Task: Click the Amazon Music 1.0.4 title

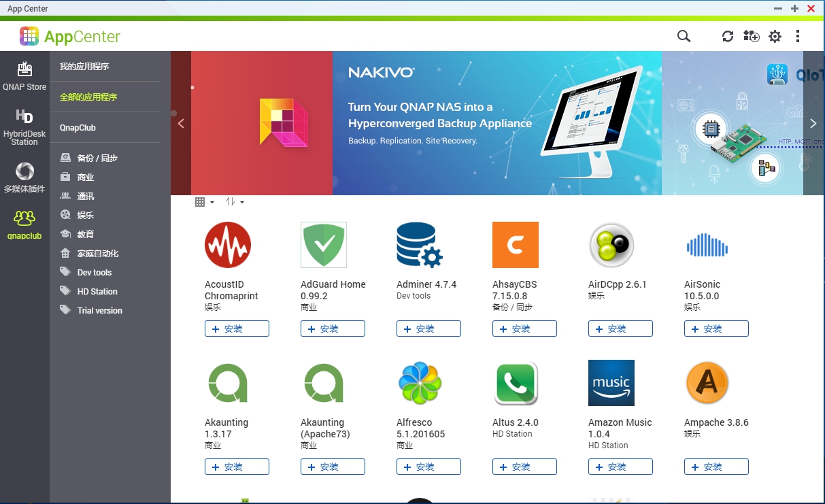Action: click(620, 429)
